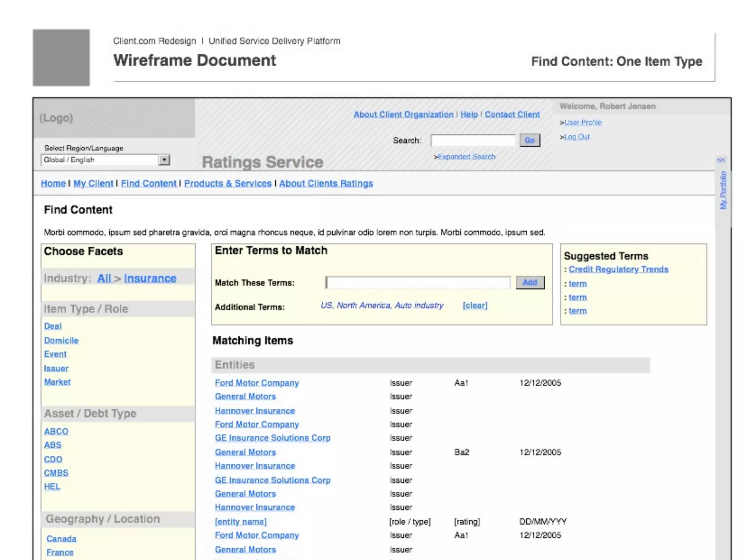Viewport: 747px width, 560px height.
Task: Select the CMBS asset type facet
Action: [56, 473]
